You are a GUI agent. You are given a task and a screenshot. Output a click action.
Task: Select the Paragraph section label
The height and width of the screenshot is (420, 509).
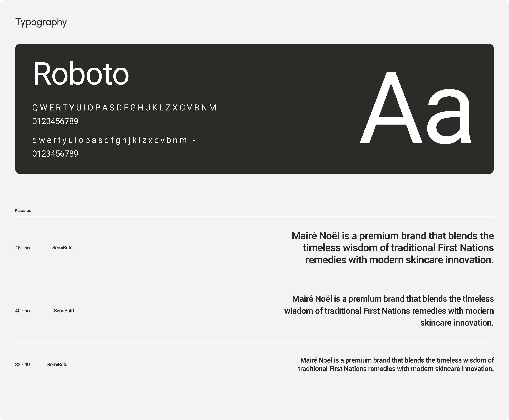(24, 210)
